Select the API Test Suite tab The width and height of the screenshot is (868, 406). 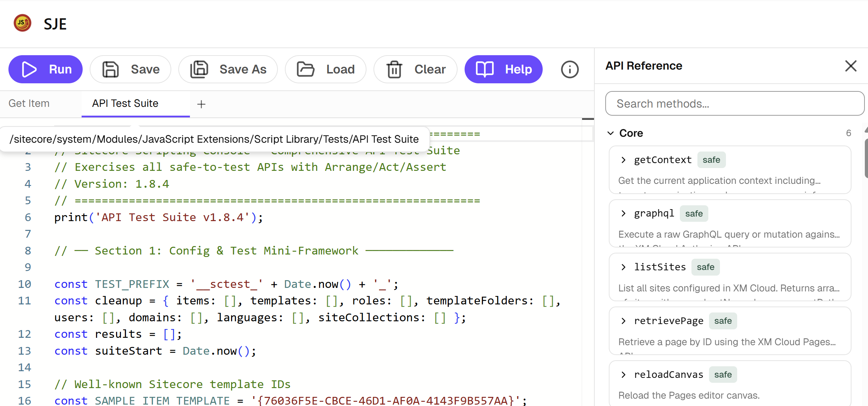coord(125,103)
